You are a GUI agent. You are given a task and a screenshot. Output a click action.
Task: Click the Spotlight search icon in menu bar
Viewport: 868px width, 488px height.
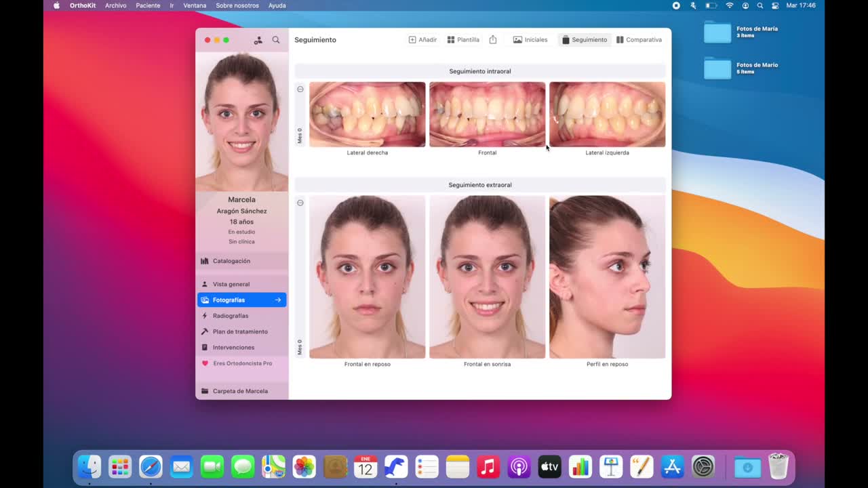760,5
